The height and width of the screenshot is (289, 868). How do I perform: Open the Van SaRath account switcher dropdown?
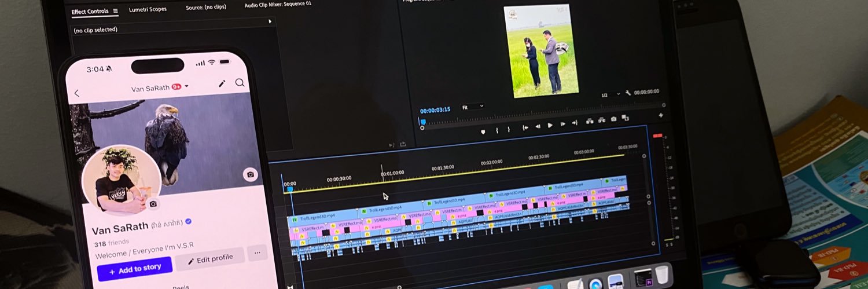[160, 88]
